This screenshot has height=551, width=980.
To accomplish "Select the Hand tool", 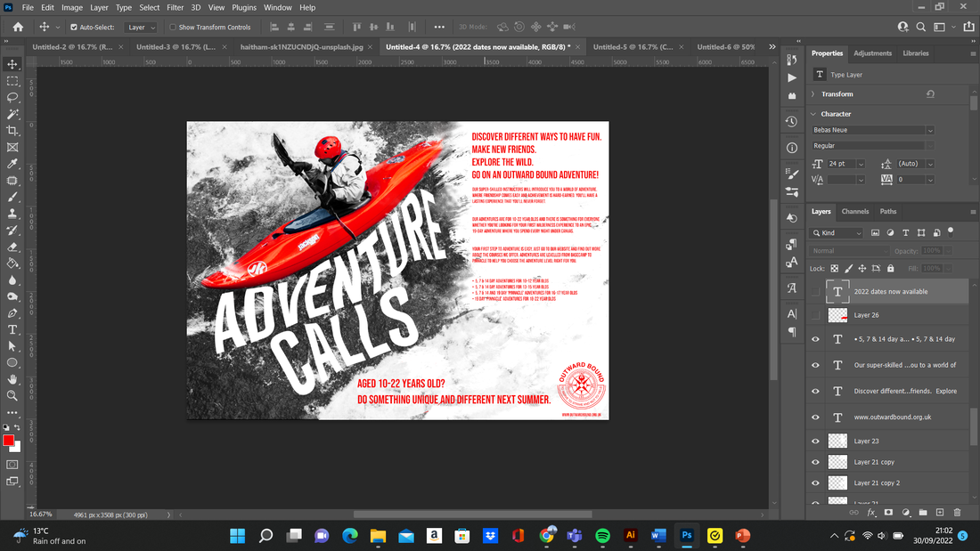I will [12, 379].
